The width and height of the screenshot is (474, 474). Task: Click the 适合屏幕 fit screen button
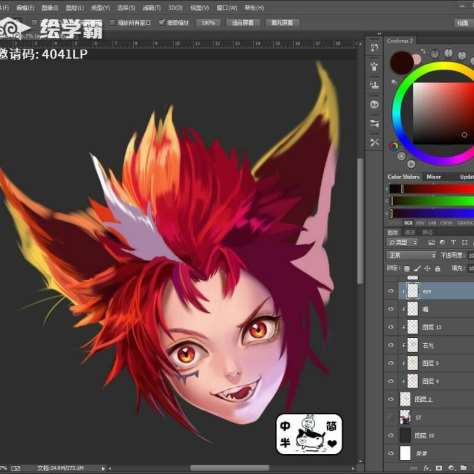[x=243, y=22]
